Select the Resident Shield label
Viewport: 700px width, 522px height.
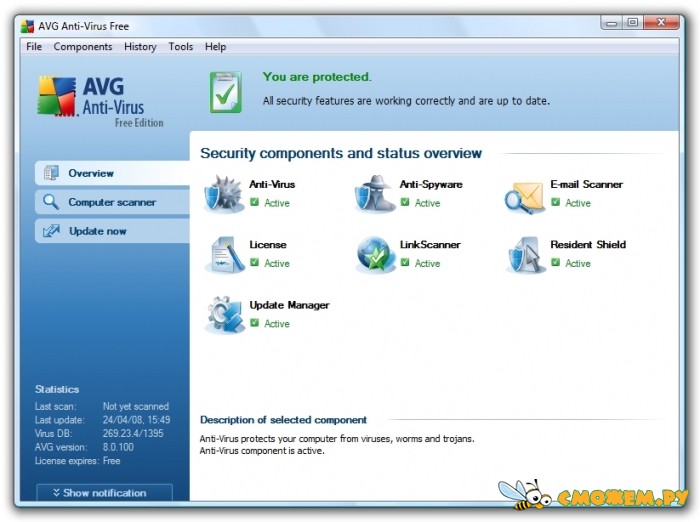(588, 245)
